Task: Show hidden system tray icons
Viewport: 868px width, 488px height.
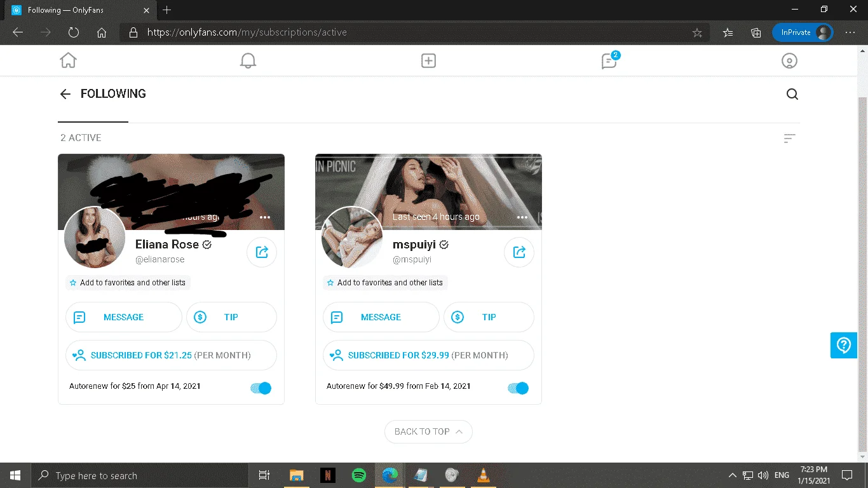Action: click(x=733, y=475)
